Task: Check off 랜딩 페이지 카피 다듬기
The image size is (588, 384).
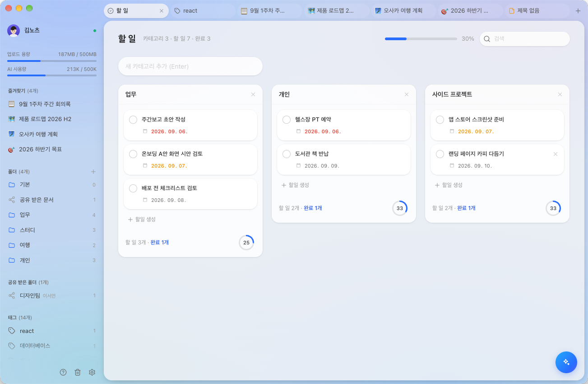Action: click(x=440, y=154)
